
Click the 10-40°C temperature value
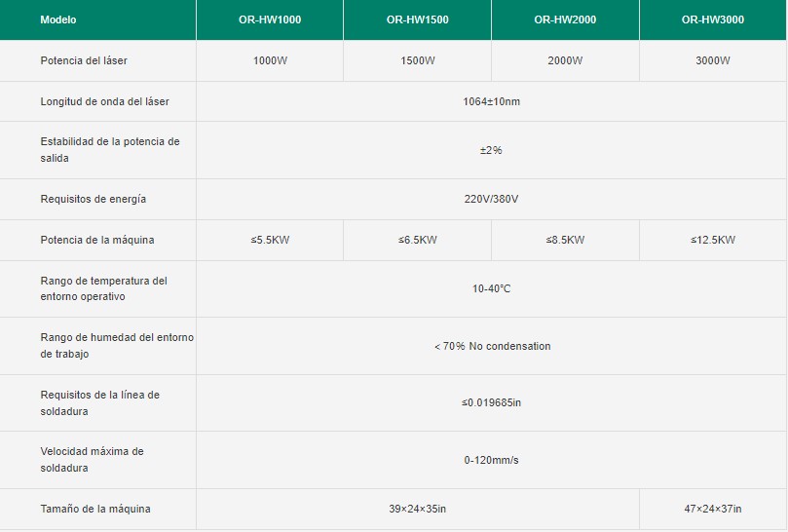(491, 288)
